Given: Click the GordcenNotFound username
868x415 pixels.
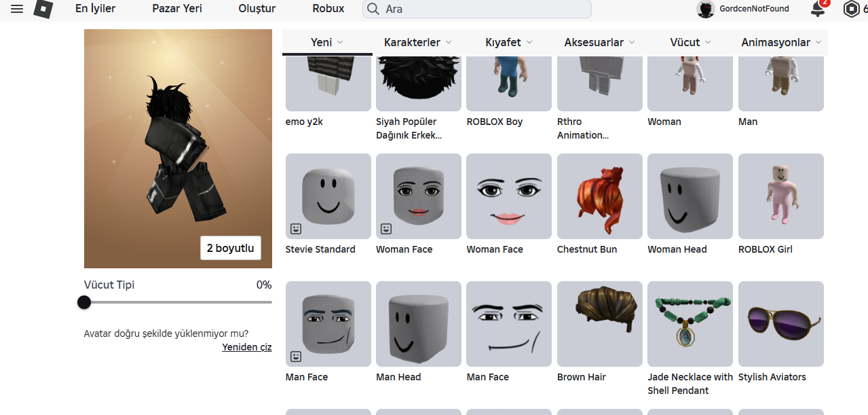Looking at the screenshot, I should point(754,9).
